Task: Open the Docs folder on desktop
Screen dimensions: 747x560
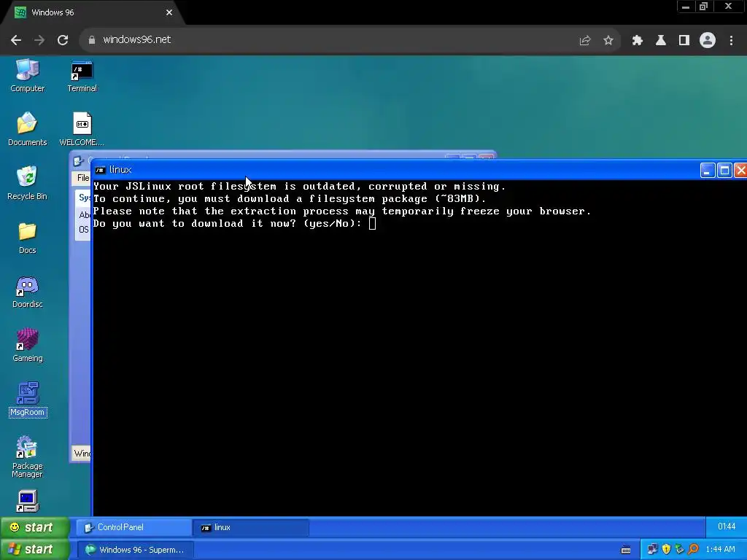Action: (x=27, y=238)
